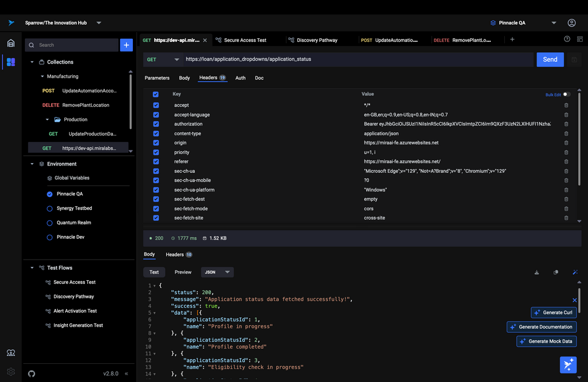Screen dimensions: 588x382
Task: Open the Discovery Pathway tab
Action: (316, 40)
